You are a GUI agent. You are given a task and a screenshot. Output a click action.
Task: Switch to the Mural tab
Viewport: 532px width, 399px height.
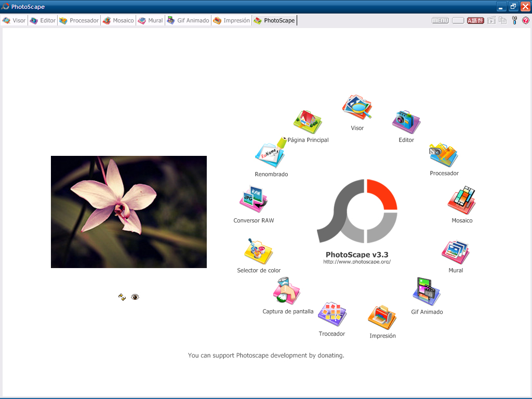click(150, 20)
